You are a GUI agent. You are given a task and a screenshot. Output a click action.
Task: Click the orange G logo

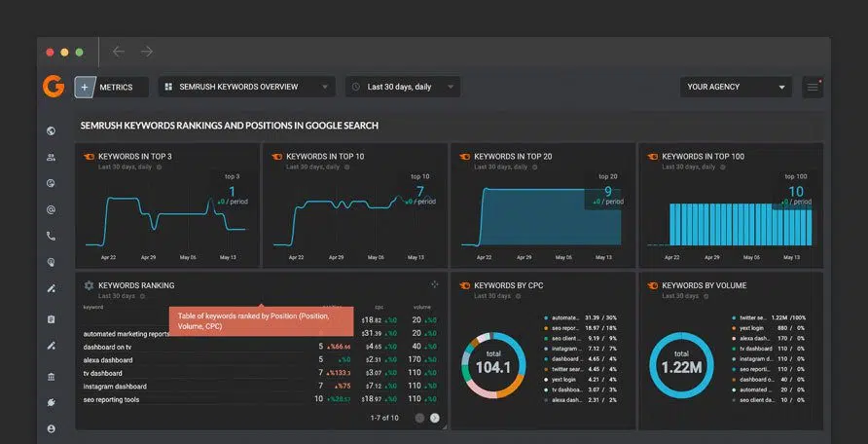(x=54, y=87)
